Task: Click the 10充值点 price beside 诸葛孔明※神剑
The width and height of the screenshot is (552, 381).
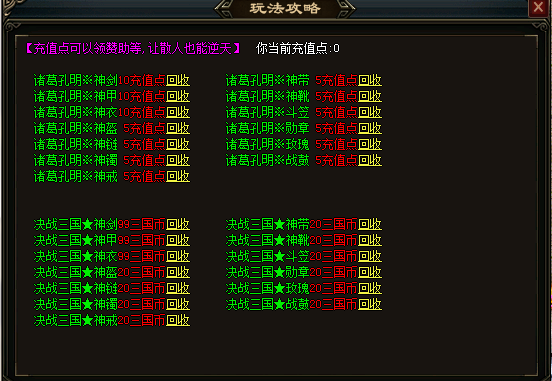Action: [142, 81]
